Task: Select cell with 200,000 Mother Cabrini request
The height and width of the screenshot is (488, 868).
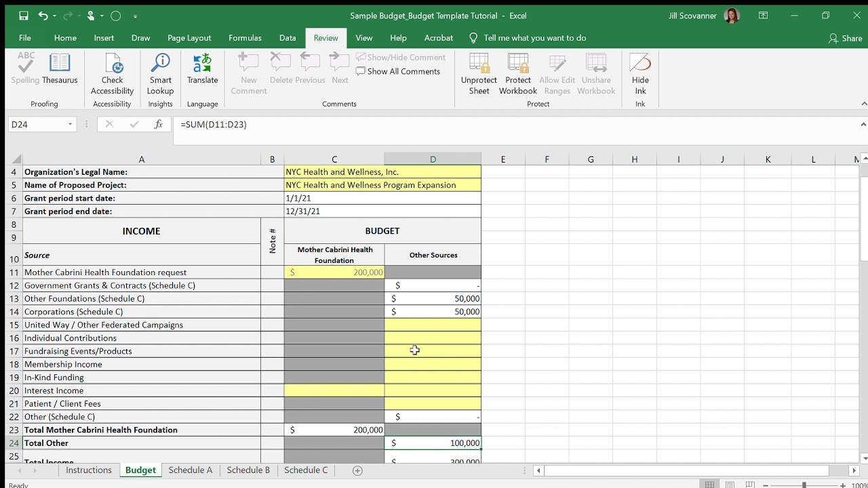Action: pyautogui.click(x=334, y=272)
